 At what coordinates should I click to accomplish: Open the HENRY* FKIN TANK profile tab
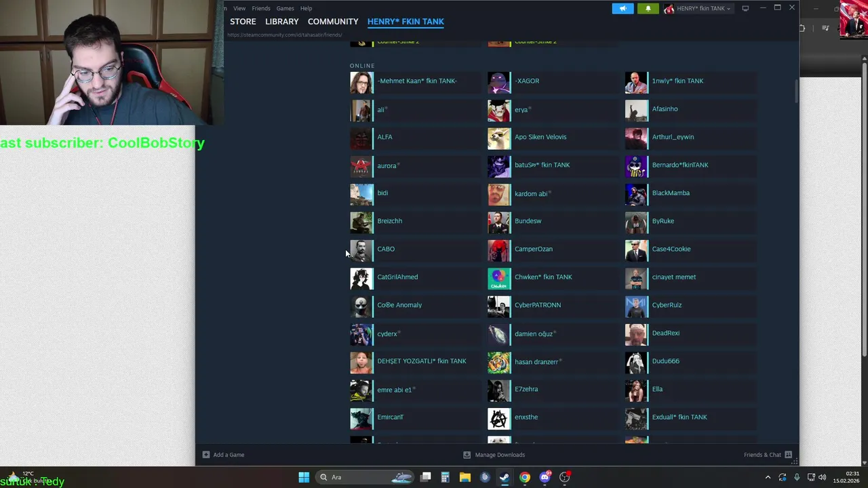click(x=406, y=22)
